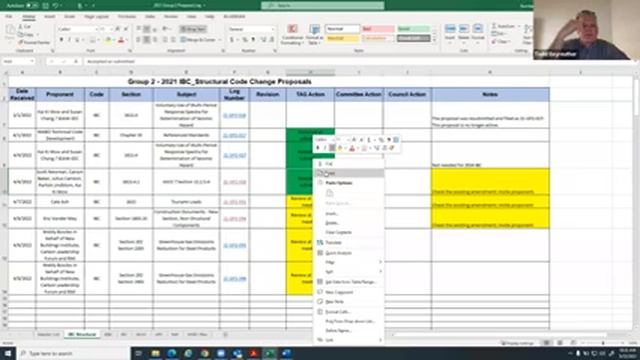The image size is (640, 360).
Task: Click the Increase Font Size icon
Action: (x=118, y=29)
